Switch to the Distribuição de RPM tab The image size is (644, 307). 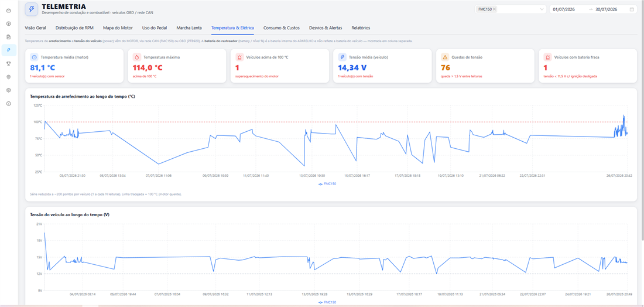point(74,28)
